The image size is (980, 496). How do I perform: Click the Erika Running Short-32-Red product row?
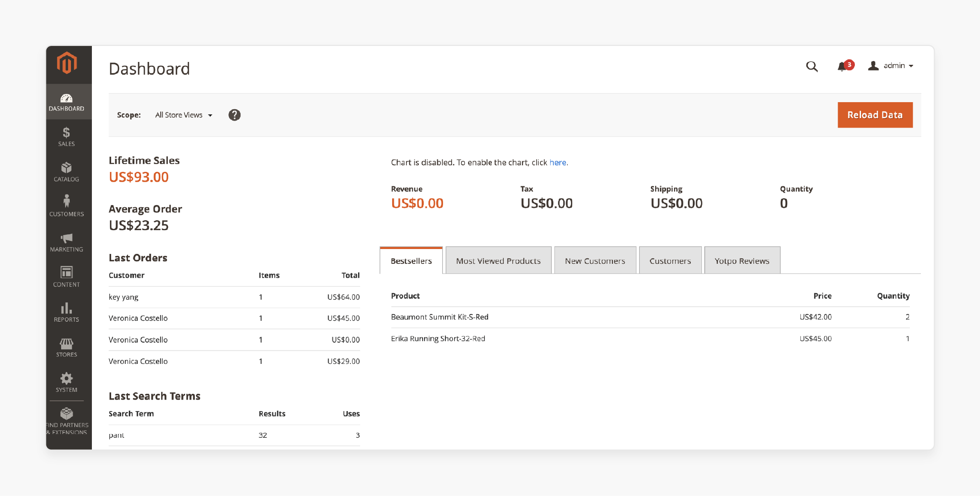pos(650,338)
